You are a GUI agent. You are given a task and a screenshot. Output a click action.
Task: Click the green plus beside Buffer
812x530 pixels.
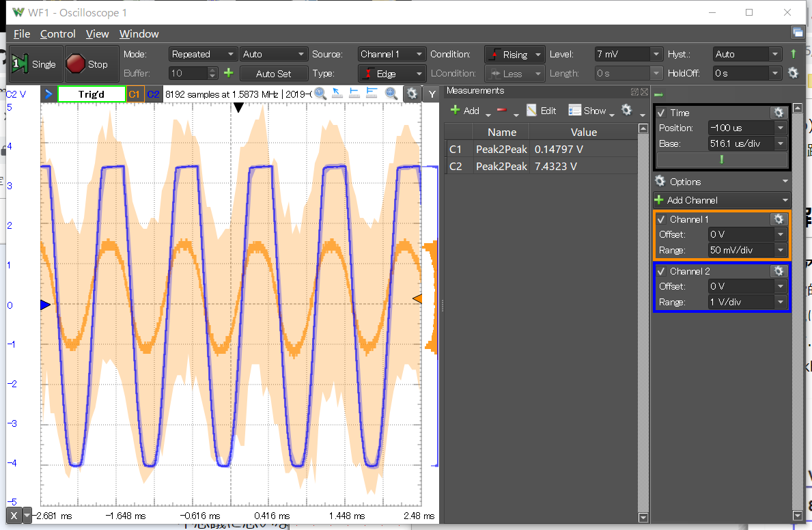228,73
